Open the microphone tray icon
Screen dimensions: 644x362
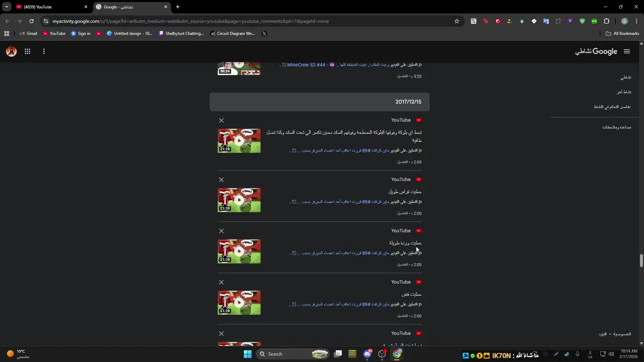(578, 354)
